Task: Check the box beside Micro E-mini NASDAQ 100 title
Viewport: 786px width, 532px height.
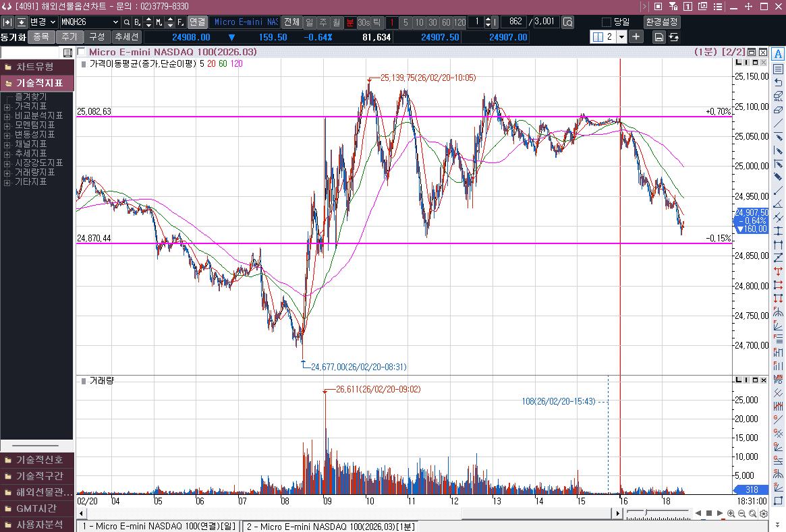Action: [82, 52]
